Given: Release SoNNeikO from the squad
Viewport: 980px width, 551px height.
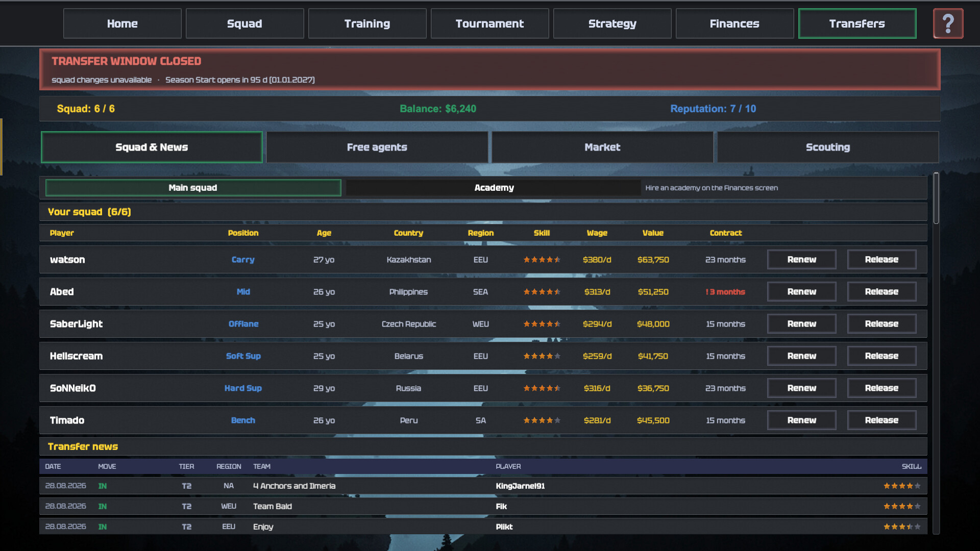Looking at the screenshot, I should (x=881, y=388).
